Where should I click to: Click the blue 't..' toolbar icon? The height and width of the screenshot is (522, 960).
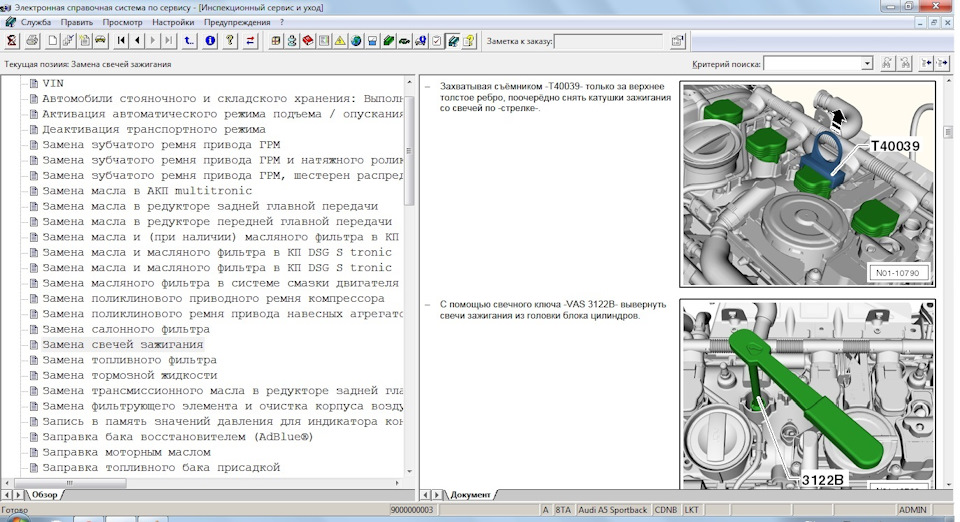189,41
